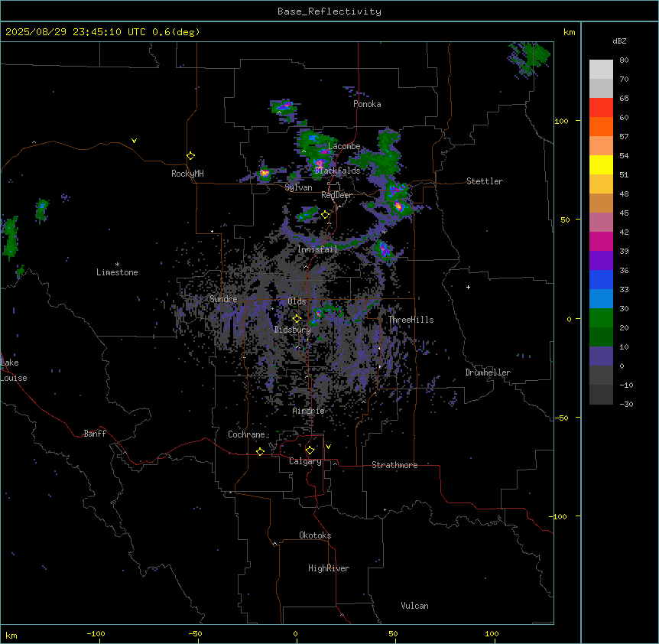Screen dimensions: 659x644
Task: Pick the red 65 dBZ legend swatch
Action: pos(601,108)
